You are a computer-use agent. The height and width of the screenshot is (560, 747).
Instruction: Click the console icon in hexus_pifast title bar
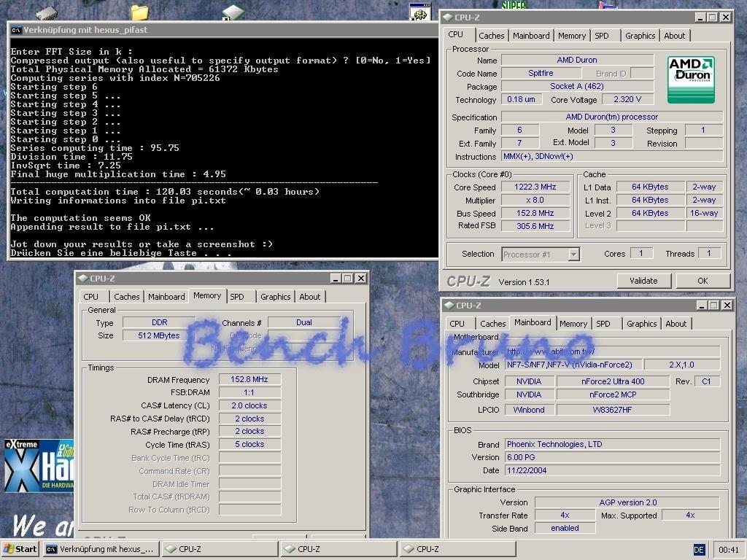(16, 30)
